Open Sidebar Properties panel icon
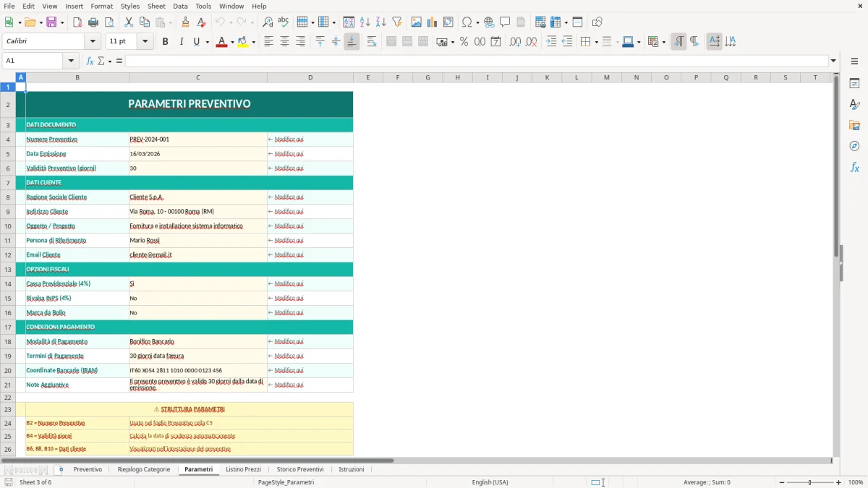 (x=854, y=83)
